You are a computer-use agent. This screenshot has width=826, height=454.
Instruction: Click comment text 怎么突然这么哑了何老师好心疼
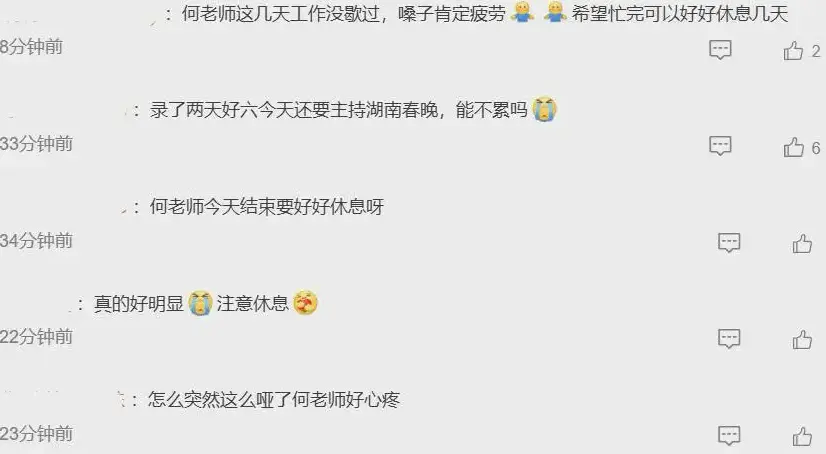point(274,400)
